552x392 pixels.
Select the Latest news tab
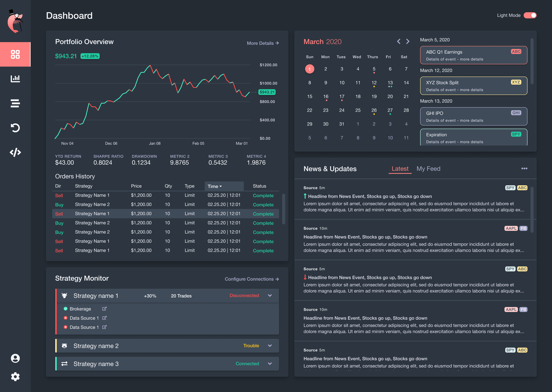pos(400,169)
